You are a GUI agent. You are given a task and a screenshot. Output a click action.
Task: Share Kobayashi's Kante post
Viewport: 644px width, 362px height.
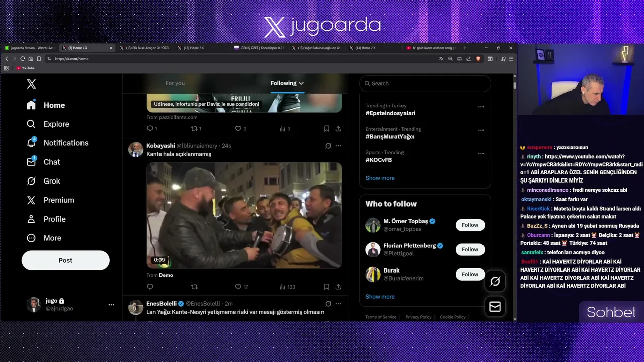pos(338,287)
